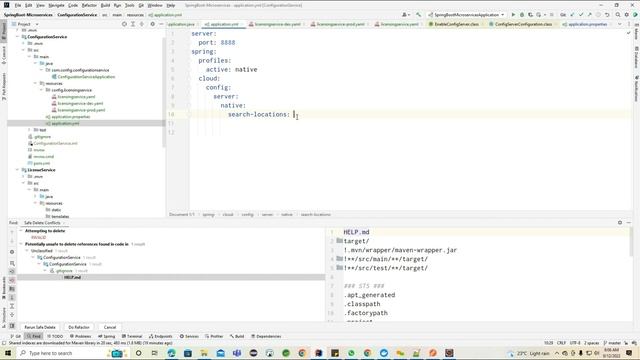Select HELP.md row in Find results

[171, 277]
